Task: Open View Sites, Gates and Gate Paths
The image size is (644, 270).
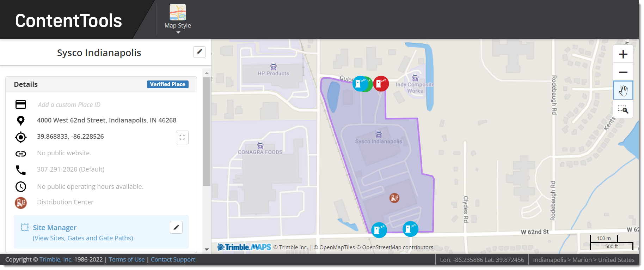Action: [x=83, y=238]
